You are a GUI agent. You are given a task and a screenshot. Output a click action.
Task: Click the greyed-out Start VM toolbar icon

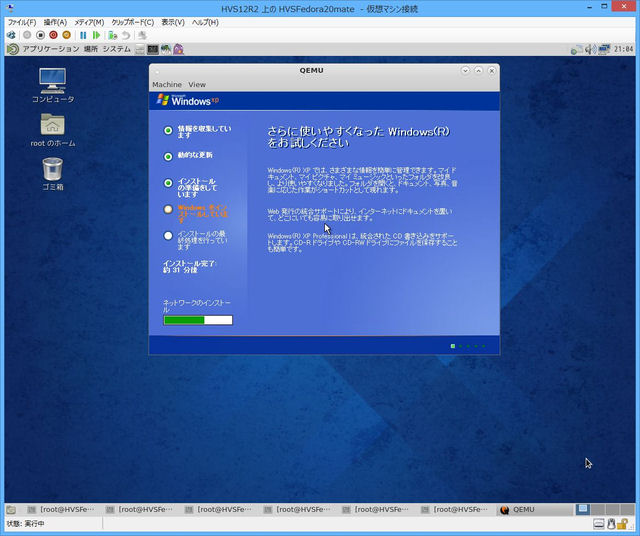coord(27,35)
